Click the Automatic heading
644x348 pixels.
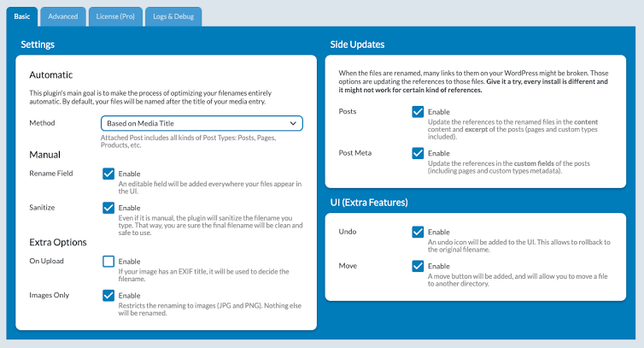[51, 75]
